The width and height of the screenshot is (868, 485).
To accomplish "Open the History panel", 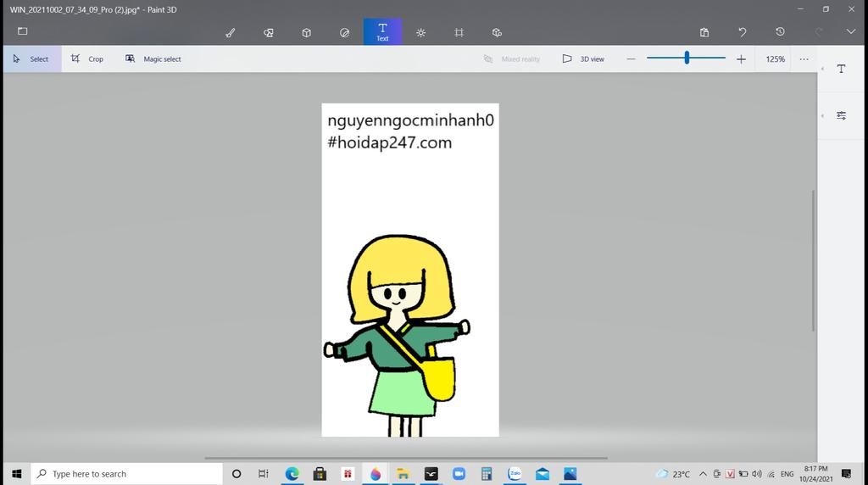I will [780, 31].
